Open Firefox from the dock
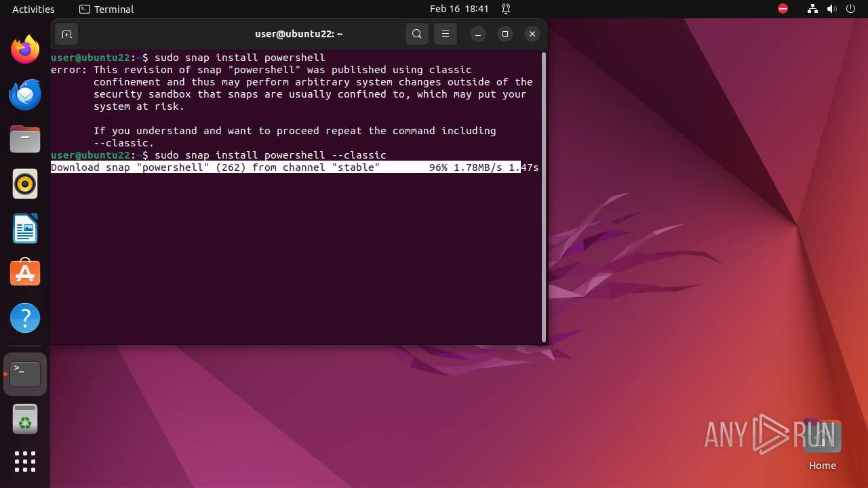The image size is (868, 488). pyautogui.click(x=25, y=49)
